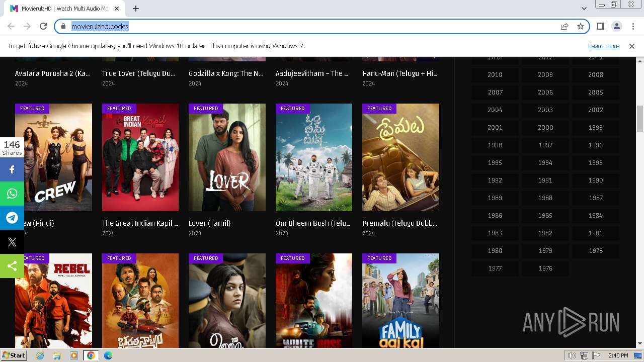This screenshot has height=362, width=644.
Task: Open Windows Start menu
Action: tap(14, 355)
